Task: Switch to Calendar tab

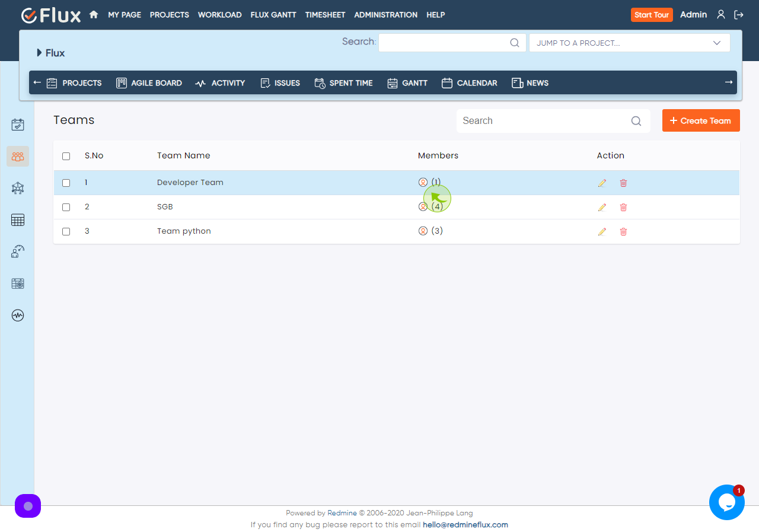Action: point(470,83)
